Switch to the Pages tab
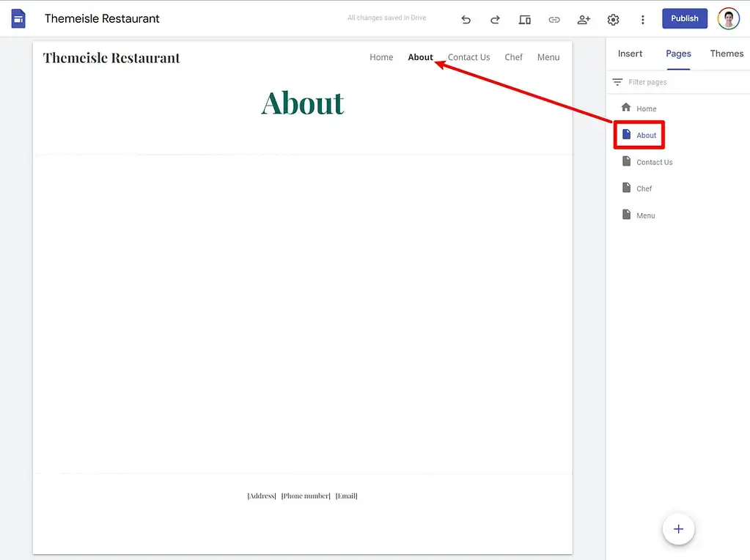The width and height of the screenshot is (750, 560). pos(678,54)
